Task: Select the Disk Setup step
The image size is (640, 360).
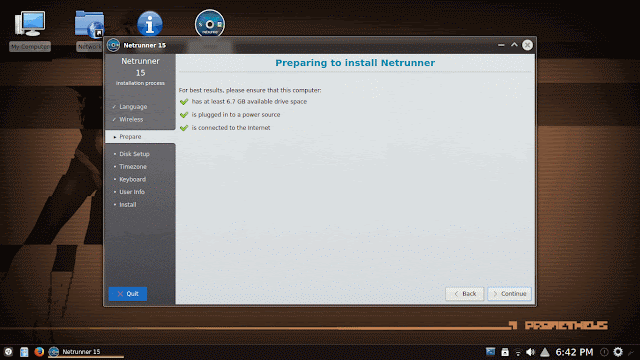Action: pyautogui.click(x=134, y=154)
